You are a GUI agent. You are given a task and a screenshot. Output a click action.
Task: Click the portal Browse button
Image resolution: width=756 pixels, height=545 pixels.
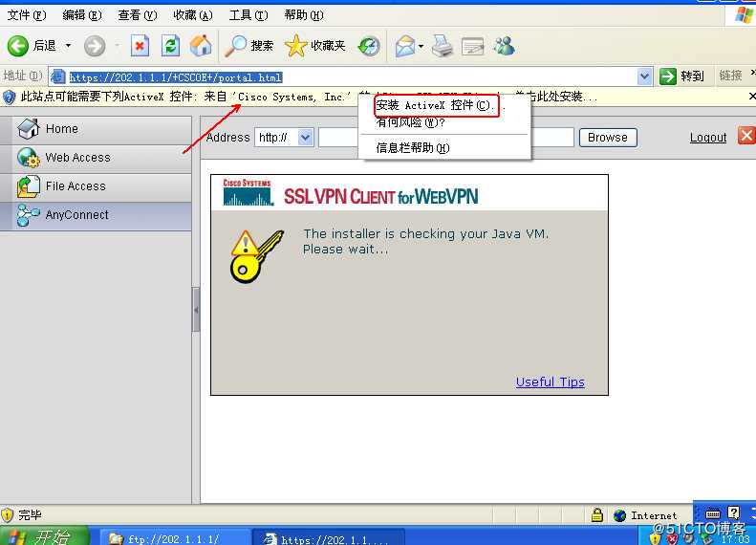point(608,138)
